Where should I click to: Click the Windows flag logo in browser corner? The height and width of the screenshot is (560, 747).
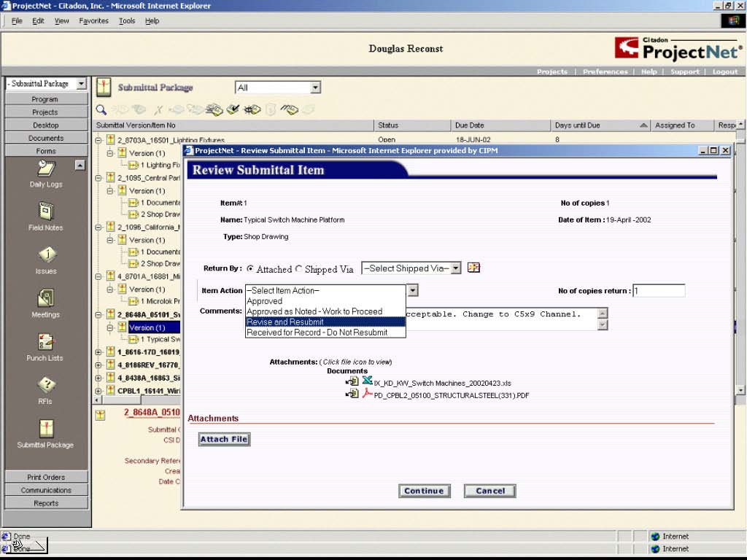[732, 20]
